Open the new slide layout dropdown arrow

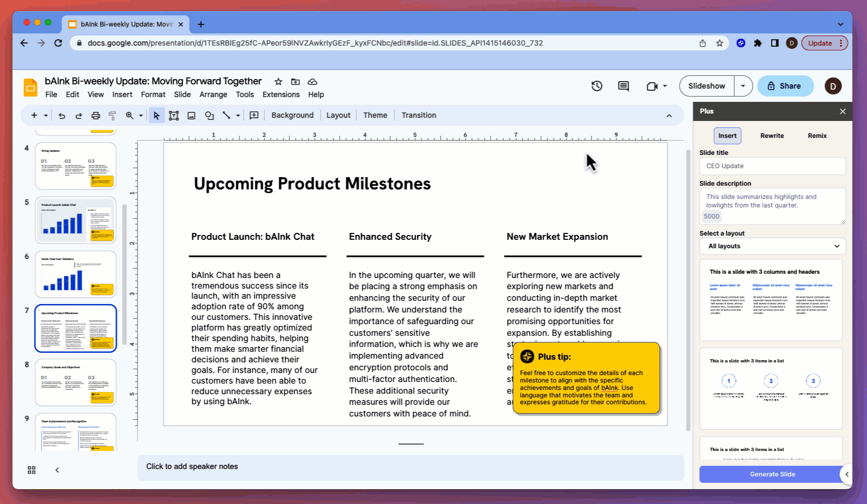coord(46,115)
